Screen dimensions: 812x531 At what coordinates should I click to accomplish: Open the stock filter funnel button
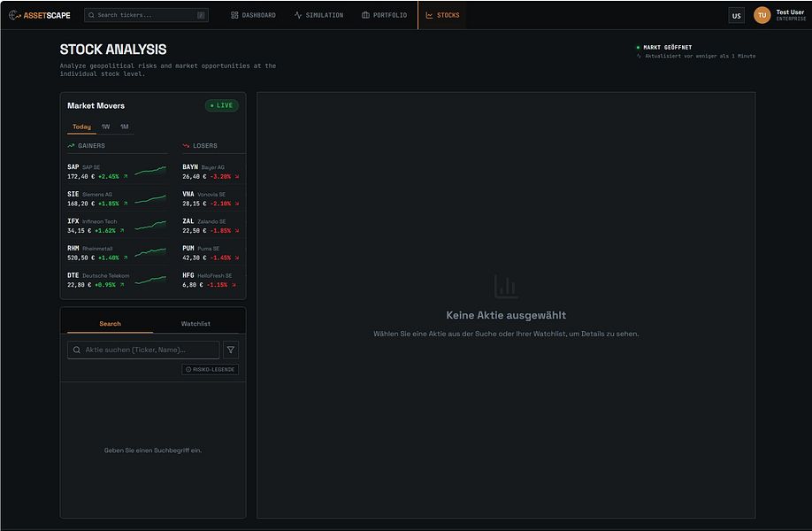[x=231, y=350]
